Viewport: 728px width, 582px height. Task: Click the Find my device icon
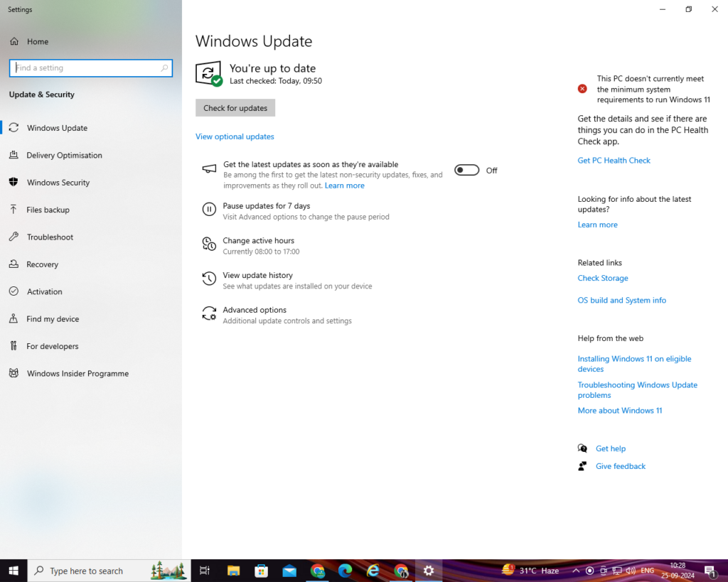[14, 319]
